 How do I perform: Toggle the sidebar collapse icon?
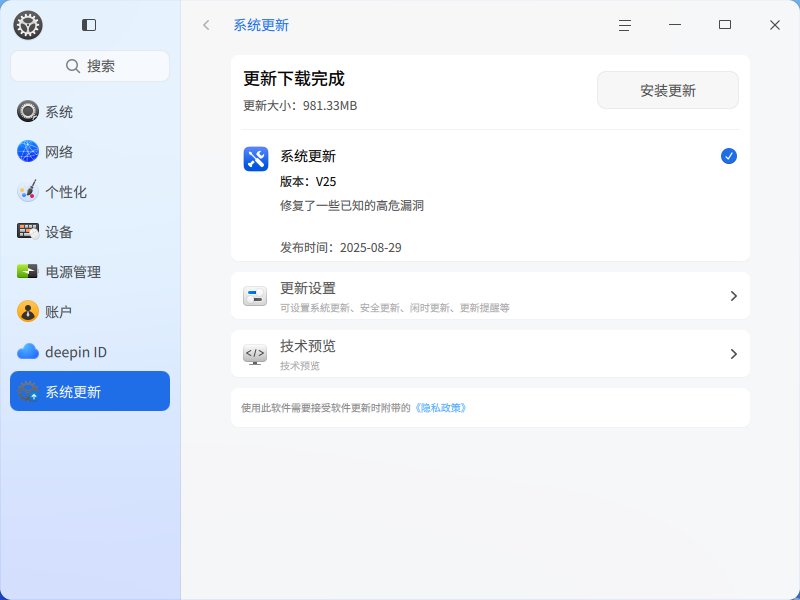(89, 25)
